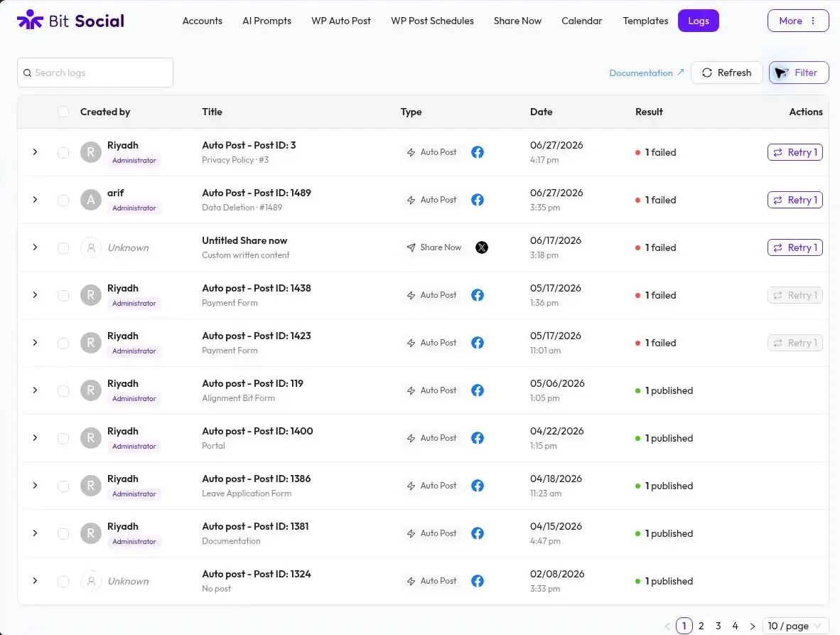Select the Untitled Share now row checkbox
Screen dimensions: 840x635
[63, 248]
